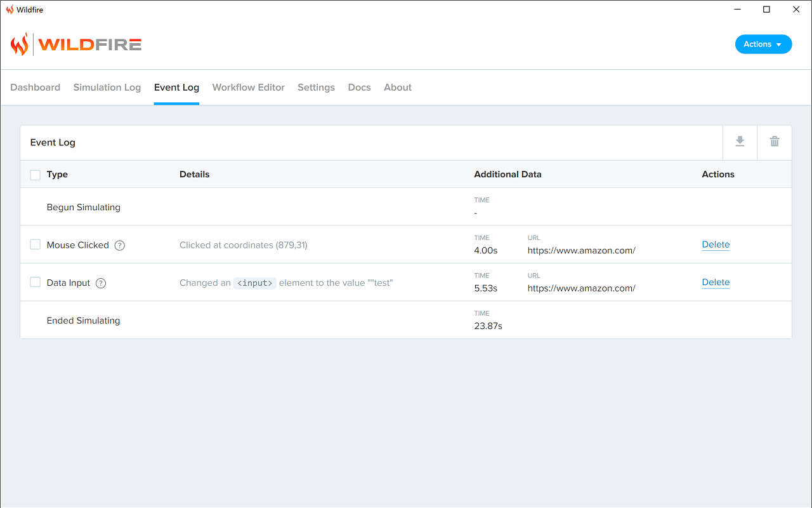Open the Docs tab
The width and height of the screenshot is (812, 508).
[359, 88]
